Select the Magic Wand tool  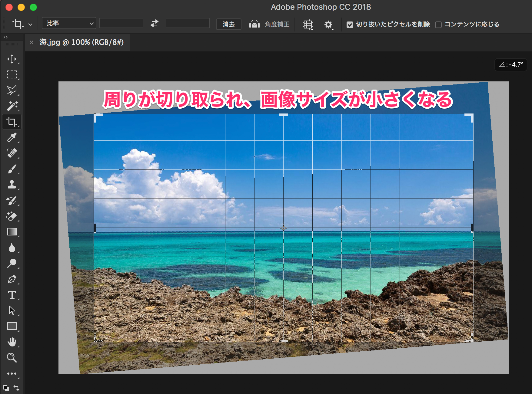coord(12,106)
